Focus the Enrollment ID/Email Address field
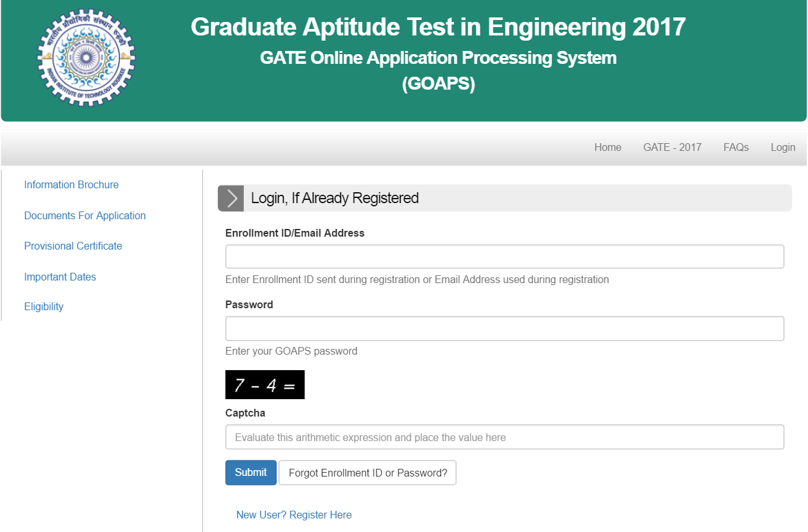Screen dimensions: 808x532 coord(504,257)
